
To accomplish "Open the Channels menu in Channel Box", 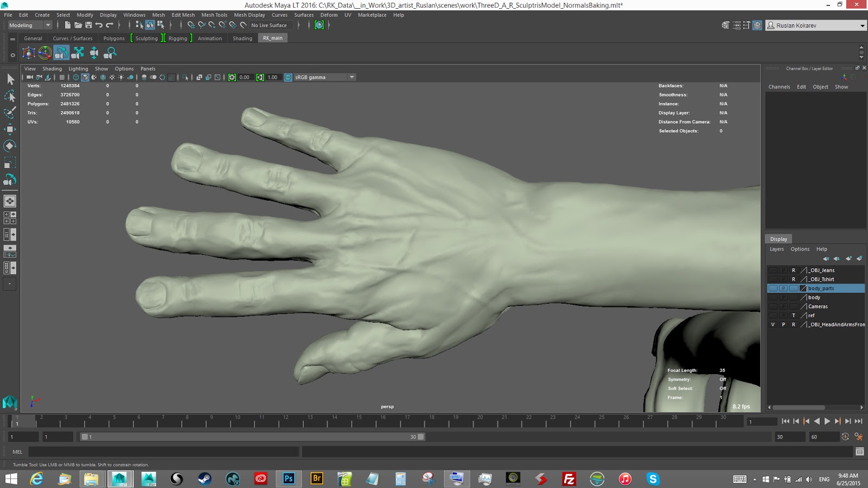I will coord(779,87).
